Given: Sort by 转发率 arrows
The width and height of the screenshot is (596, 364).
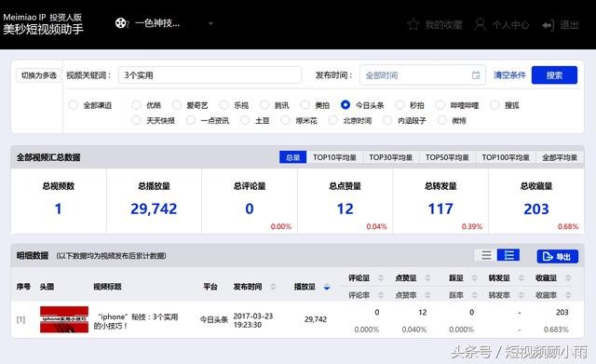Looking at the screenshot, I should (521, 295).
